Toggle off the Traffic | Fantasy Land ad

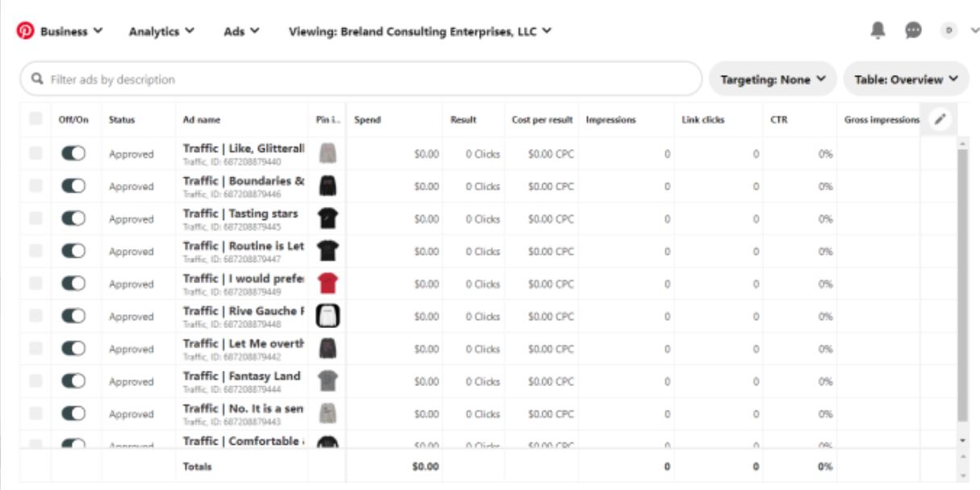(x=73, y=381)
